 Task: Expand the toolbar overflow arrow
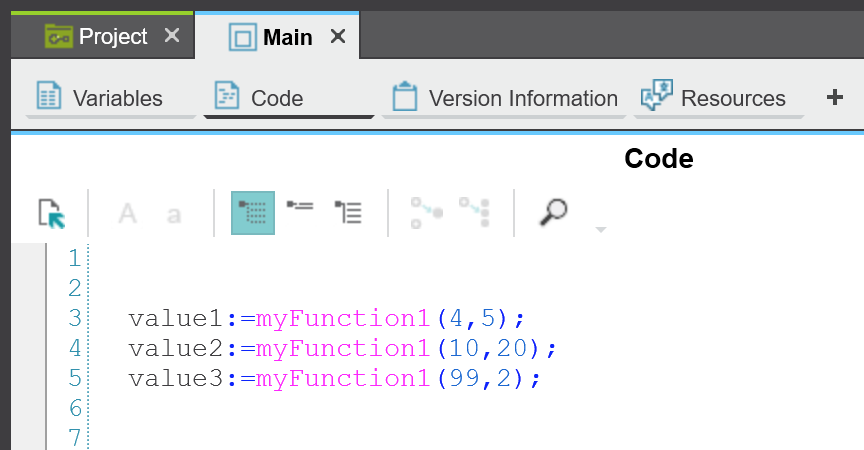pos(601,229)
